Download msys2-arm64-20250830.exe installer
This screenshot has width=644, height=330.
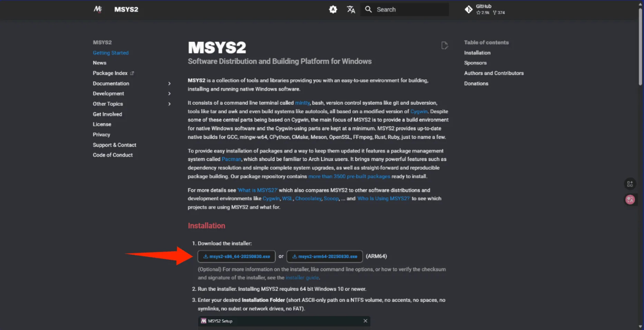tap(324, 256)
